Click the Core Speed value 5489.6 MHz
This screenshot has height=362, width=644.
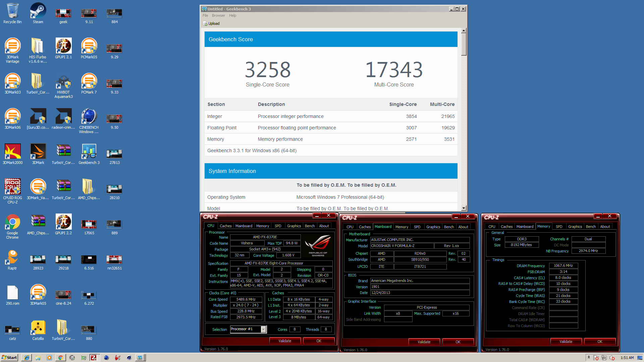coord(246,299)
